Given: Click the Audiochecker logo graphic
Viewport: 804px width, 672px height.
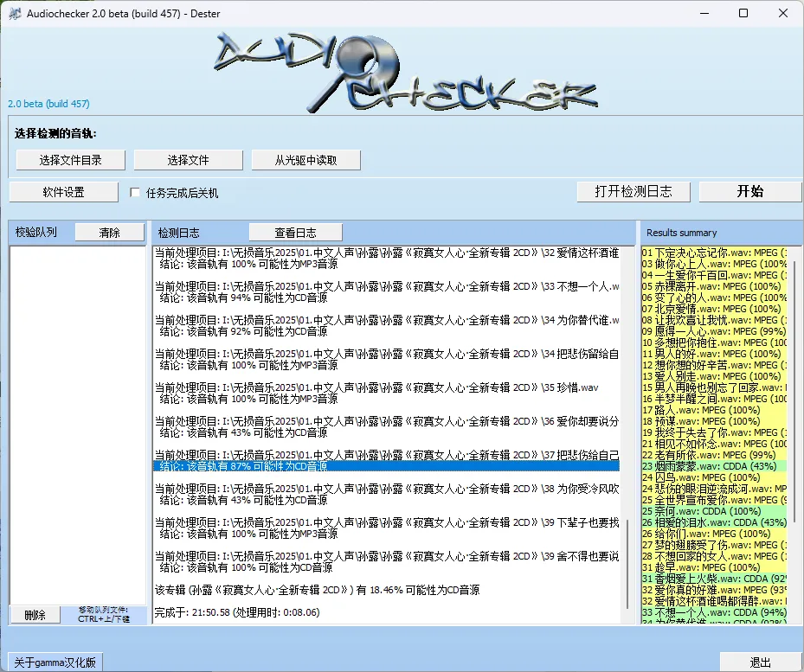Looking at the screenshot, I should (x=402, y=69).
